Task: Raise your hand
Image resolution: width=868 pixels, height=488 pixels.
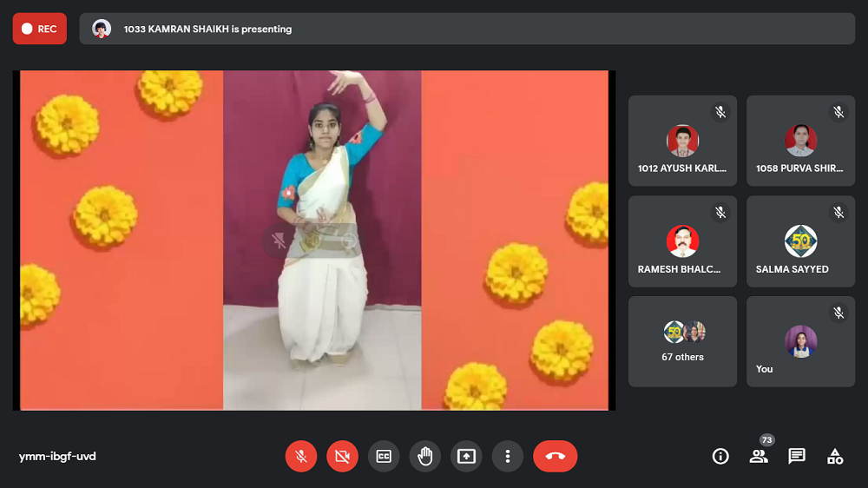Action: pos(425,456)
